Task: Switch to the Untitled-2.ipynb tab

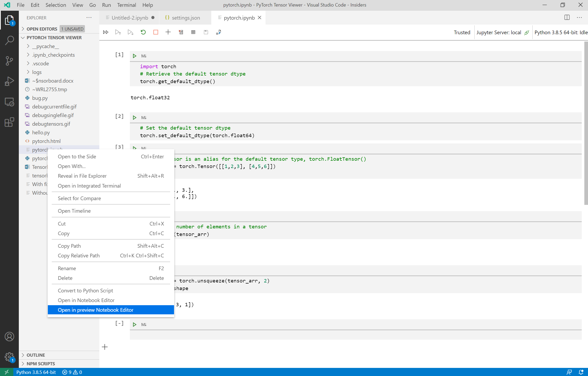Action: click(x=130, y=18)
